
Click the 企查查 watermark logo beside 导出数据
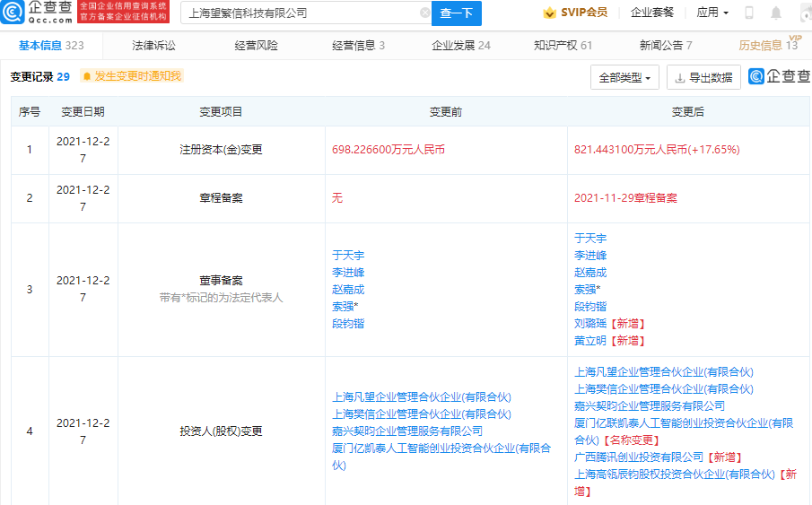[x=780, y=76]
